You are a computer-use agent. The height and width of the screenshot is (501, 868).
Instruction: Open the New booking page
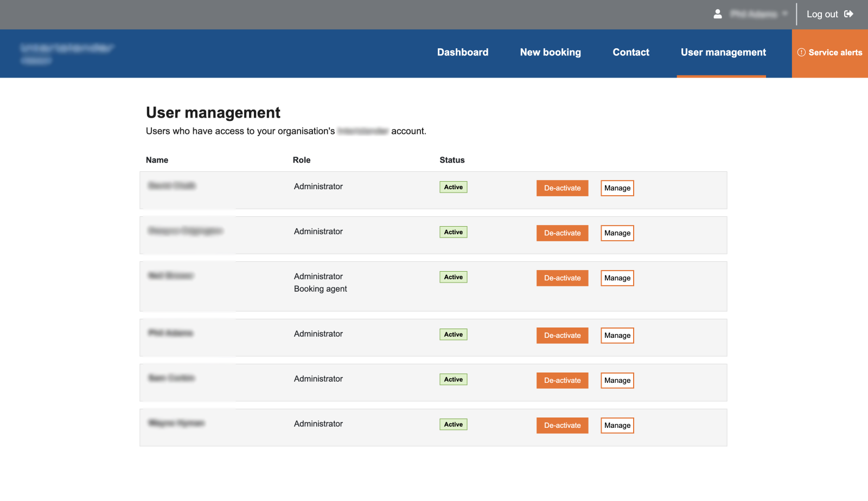550,52
